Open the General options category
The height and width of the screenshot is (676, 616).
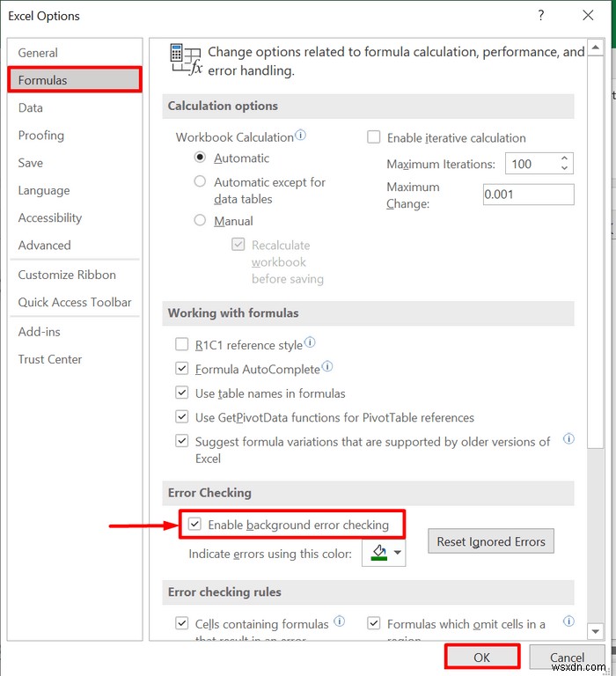pos(75,53)
